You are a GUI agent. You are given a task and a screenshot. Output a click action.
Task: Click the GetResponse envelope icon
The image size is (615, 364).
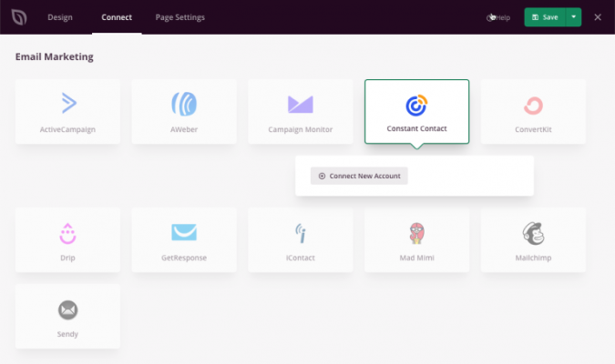pos(184,233)
